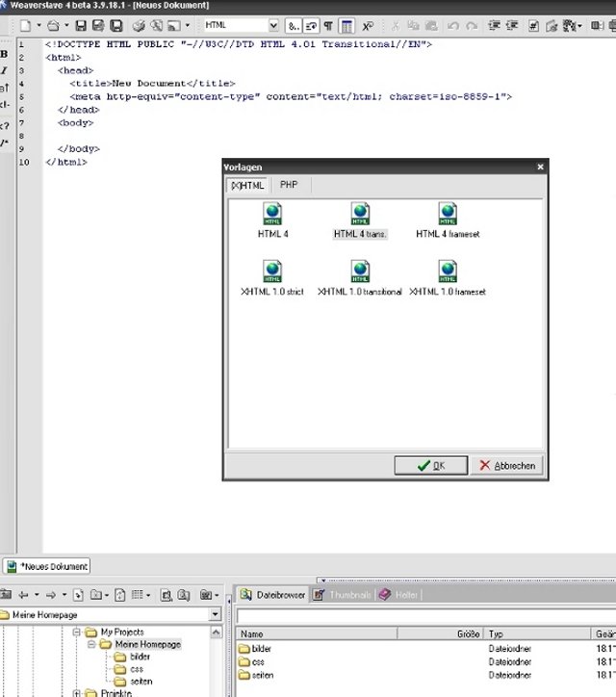Viewport: 616px width, 697px height.
Task: Click the Open file folder icon
Action: pos(53,26)
